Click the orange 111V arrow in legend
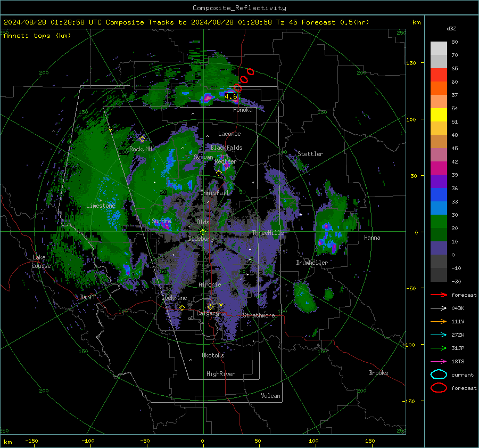The width and height of the screenshot is (479, 448). 439,321
